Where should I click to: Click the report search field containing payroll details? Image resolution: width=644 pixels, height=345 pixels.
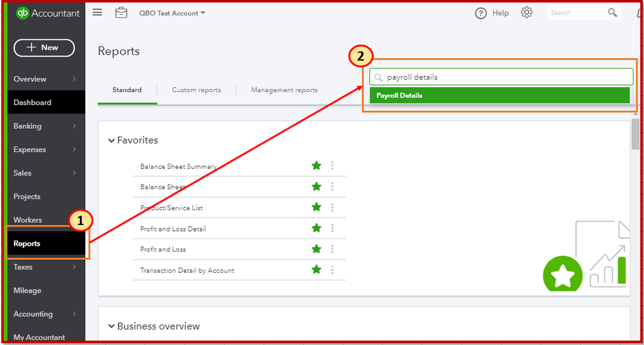tap(501, 77)
